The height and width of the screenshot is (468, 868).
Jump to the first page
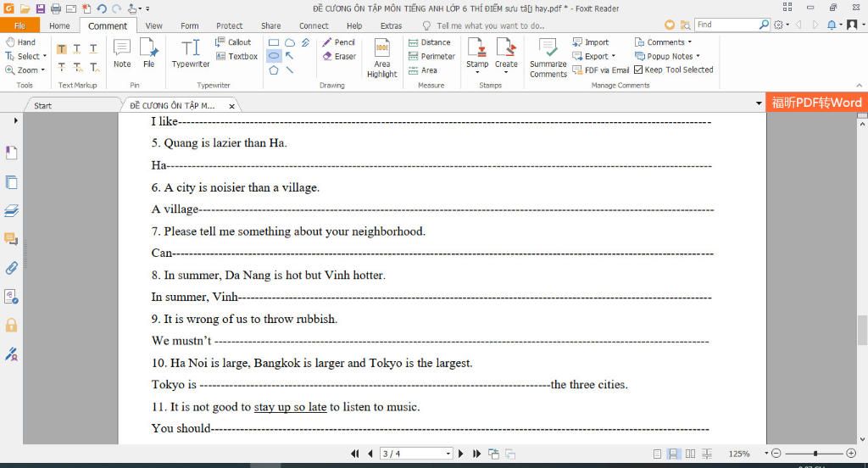(x=355, y=454)
